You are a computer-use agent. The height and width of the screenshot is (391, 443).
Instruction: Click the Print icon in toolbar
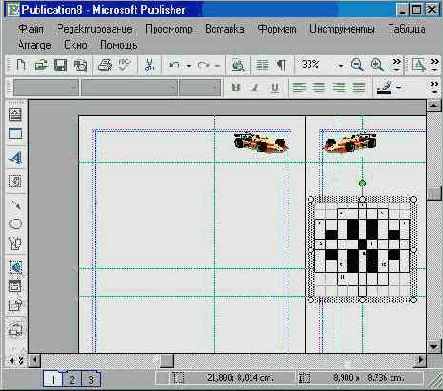pos(105,65)
